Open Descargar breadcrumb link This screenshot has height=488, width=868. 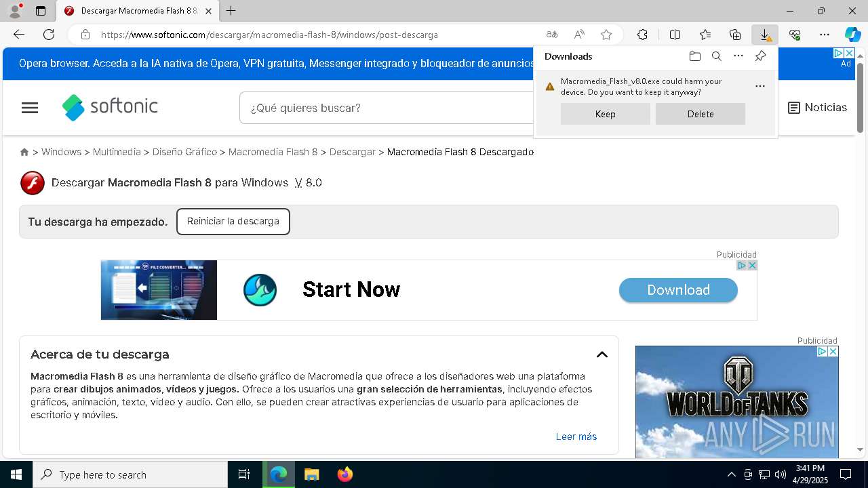(352, 152)
